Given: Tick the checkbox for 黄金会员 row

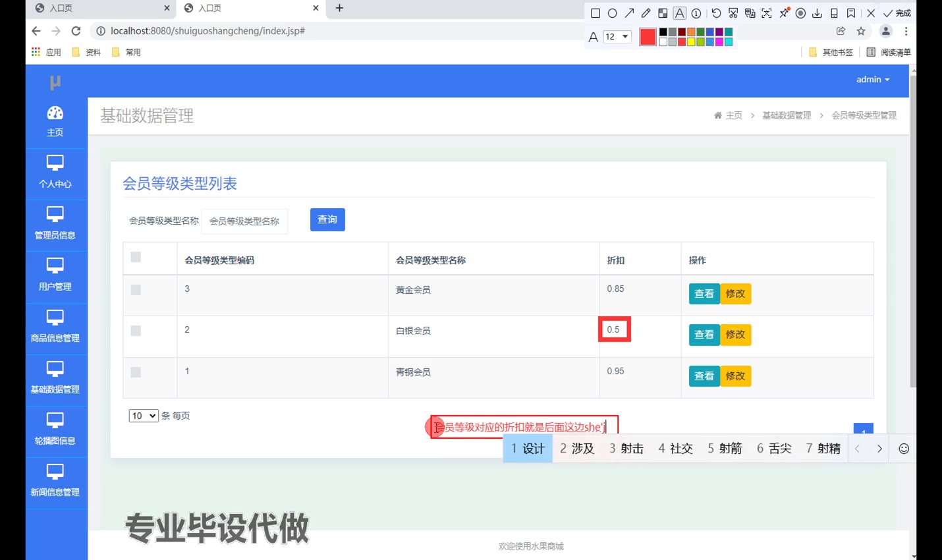Looking at the screenshot, I should click(136, 290).
